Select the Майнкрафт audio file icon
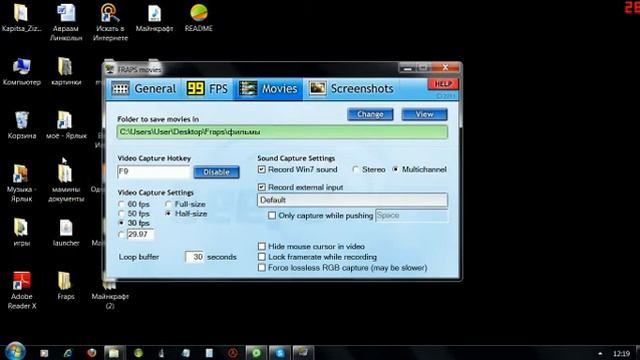This screenshot has width=640, height=360. [x=154, y=13]
